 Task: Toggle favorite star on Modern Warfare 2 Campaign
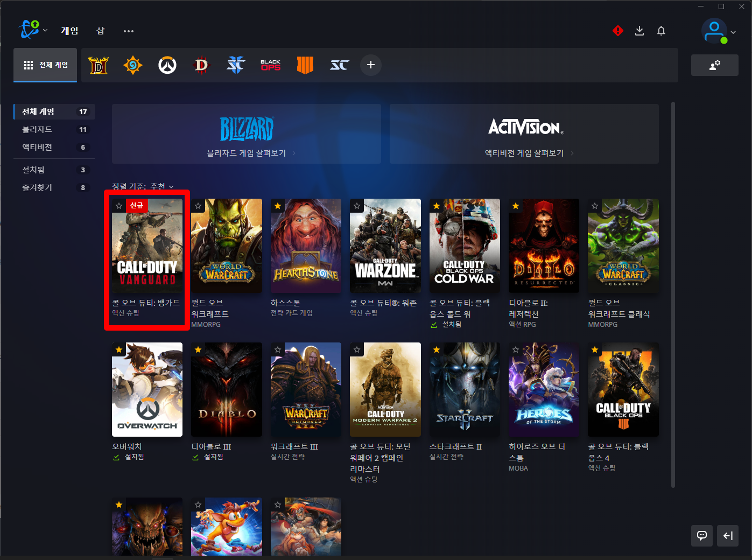coord(357,349)
